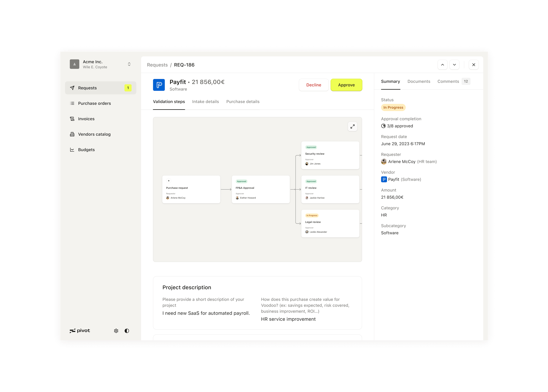Click the Payfit logo icon in header

point(159,85)
